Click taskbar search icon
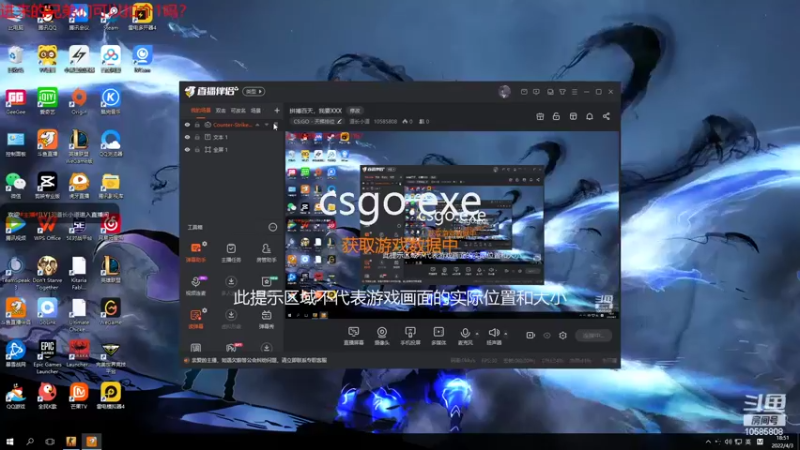Viewport: 800px width, 450px height. point(30,441)
